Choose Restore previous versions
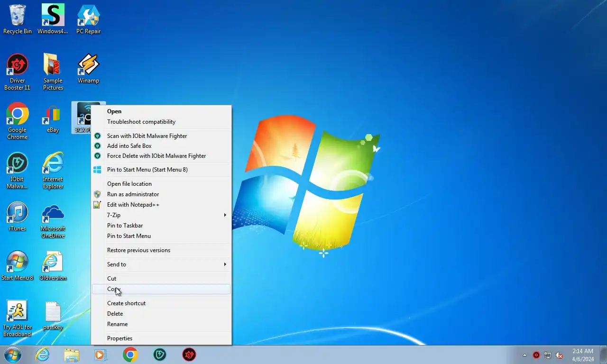Viewport: 607px width, 364px height. coord(161,250)
